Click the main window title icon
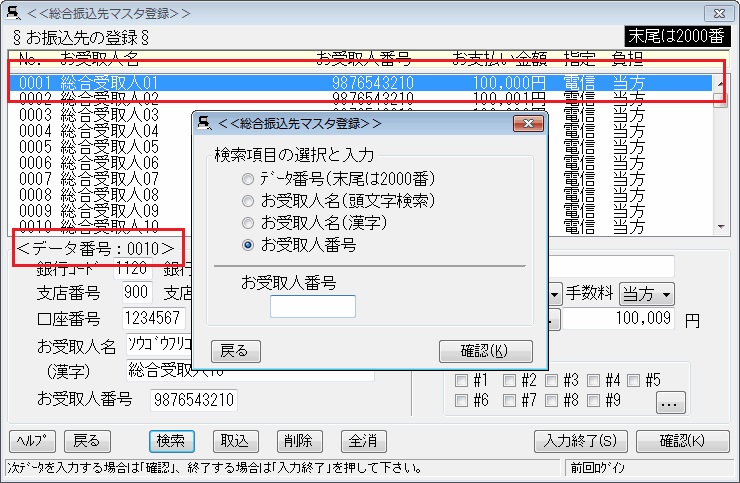The image size is (740, 483). point(13,13)
